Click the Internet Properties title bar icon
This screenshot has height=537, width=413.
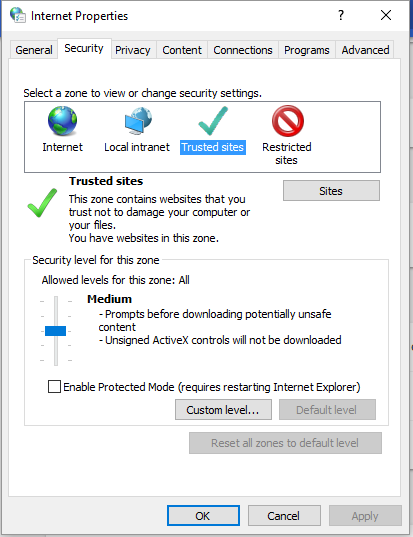pyautogui.click(x=17, y=15)
